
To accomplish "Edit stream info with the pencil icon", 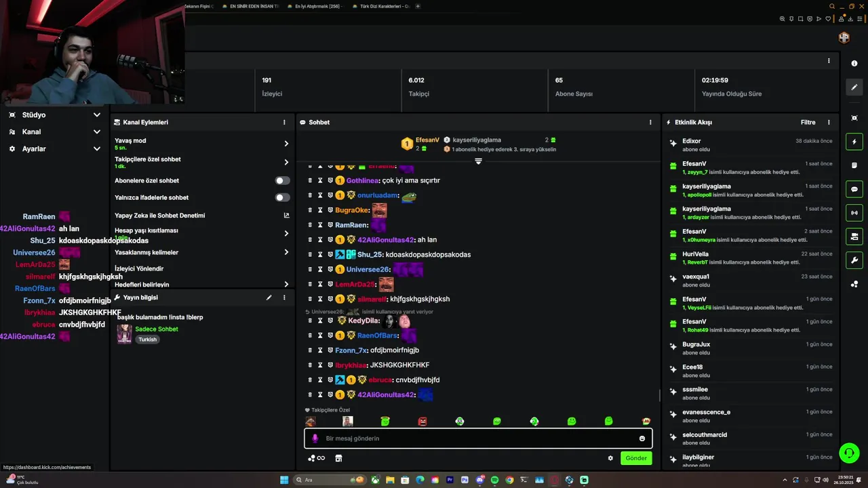I will pos(269,298).
